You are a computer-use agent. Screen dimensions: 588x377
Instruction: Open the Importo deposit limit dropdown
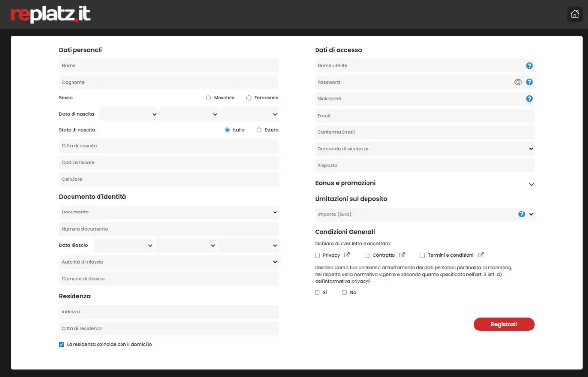(x=531, y=214)
